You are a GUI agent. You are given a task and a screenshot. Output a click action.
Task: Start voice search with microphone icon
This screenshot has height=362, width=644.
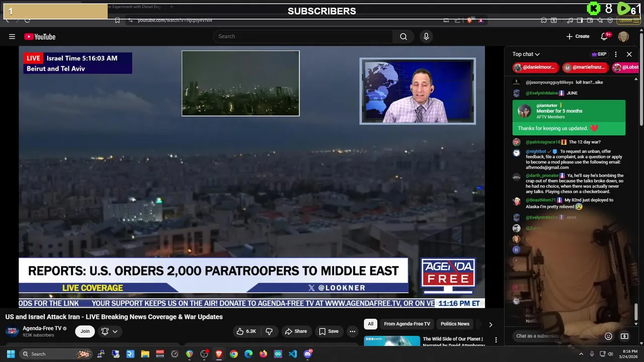(x=426, y=36)
